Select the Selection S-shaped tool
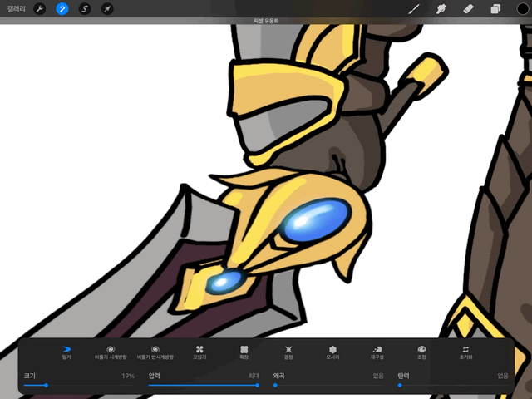Image resolution: width=532 pixels, height=399 pixels. click(x=85, y=9)
